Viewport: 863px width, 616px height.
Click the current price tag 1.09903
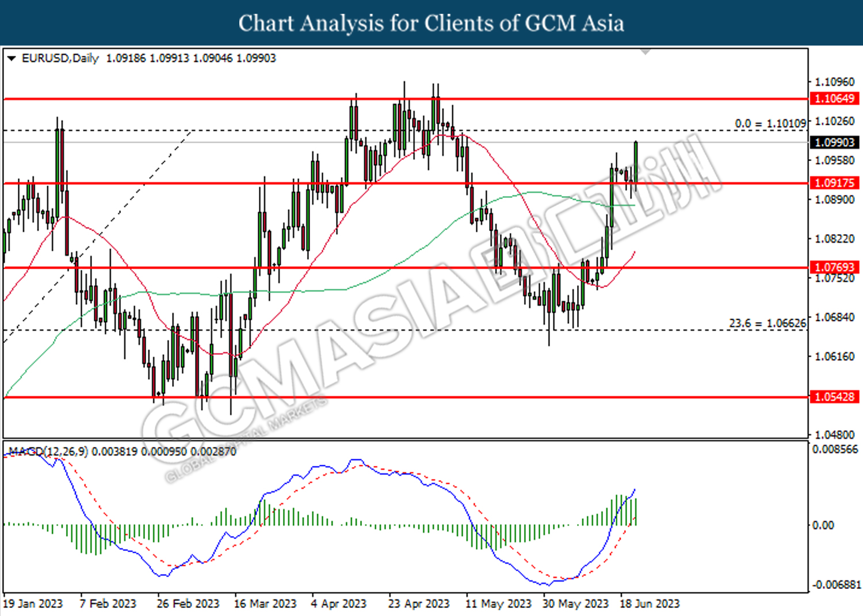(834, 142)
